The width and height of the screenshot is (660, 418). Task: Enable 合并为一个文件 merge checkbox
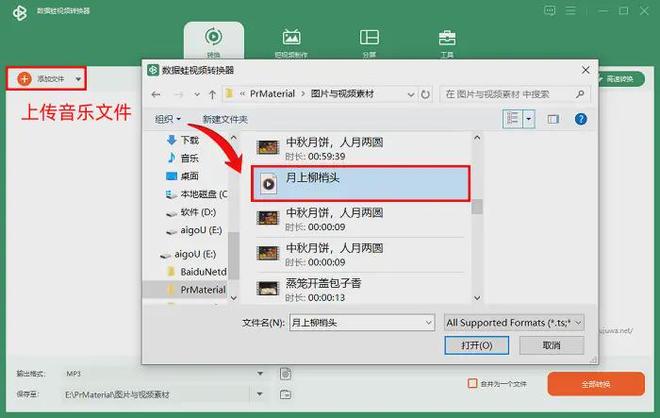473,383
